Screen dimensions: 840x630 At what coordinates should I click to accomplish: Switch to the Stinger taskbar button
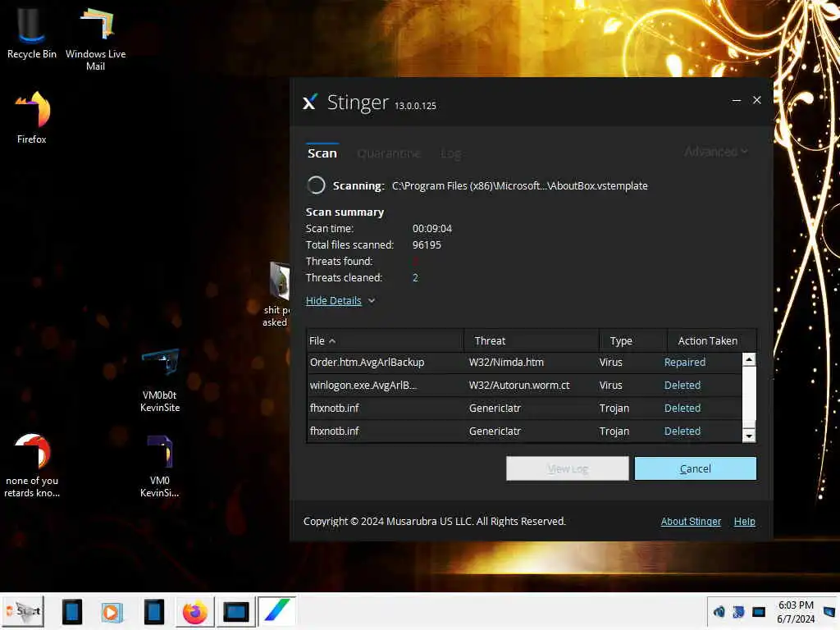tap(276, 610)
